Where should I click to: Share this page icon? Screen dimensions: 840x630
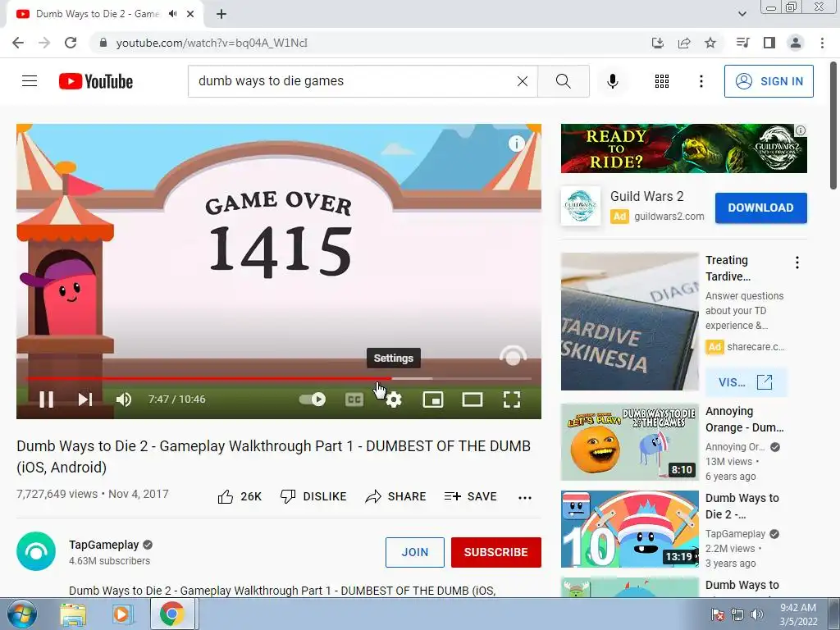(x=684, y=43)
